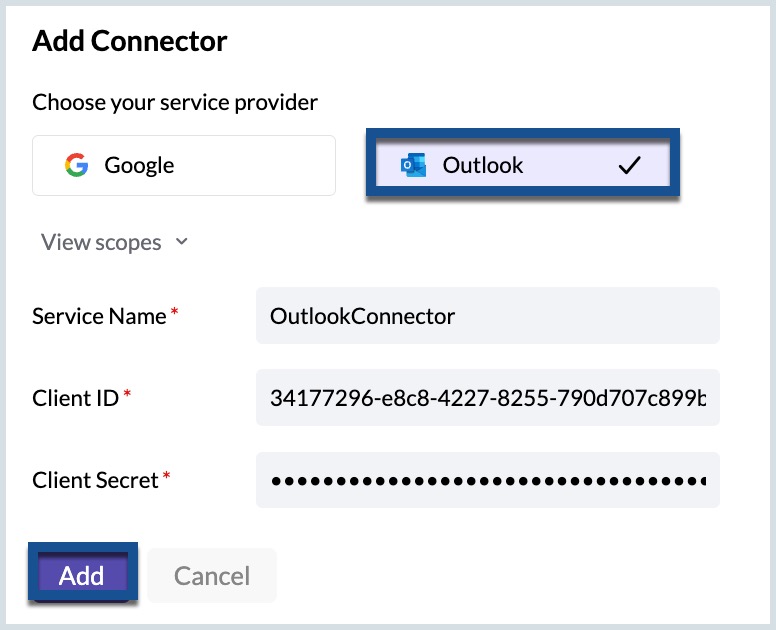Focus the Client ID input field

tap(487, 397)
